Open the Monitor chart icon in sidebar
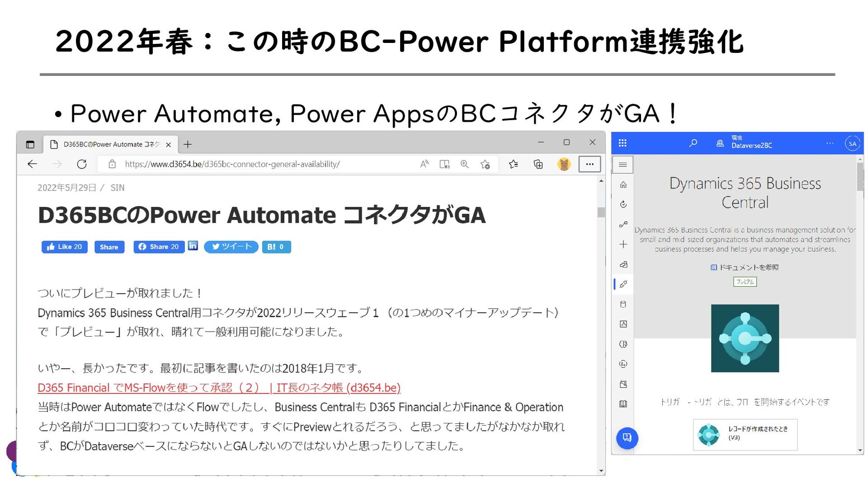The height and width of the screenshot is (488, 868). pyautogui.click(x=623, y=324)
